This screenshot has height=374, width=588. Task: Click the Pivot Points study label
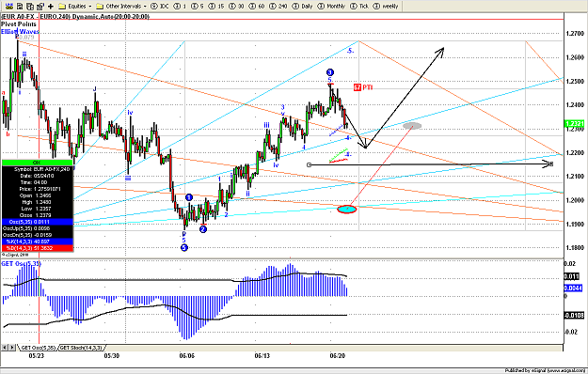pyautogui.click(x=19, y=24)
